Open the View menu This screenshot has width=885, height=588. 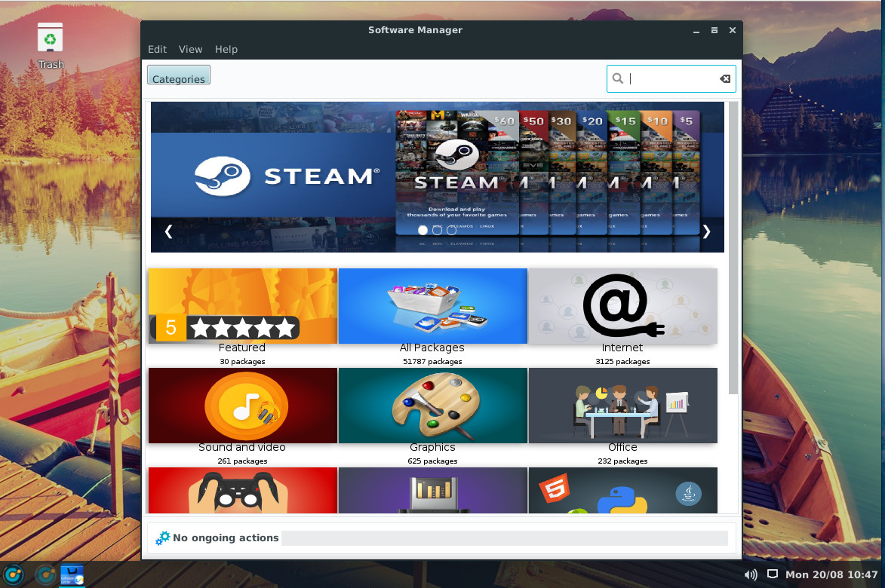pos(190,49)
